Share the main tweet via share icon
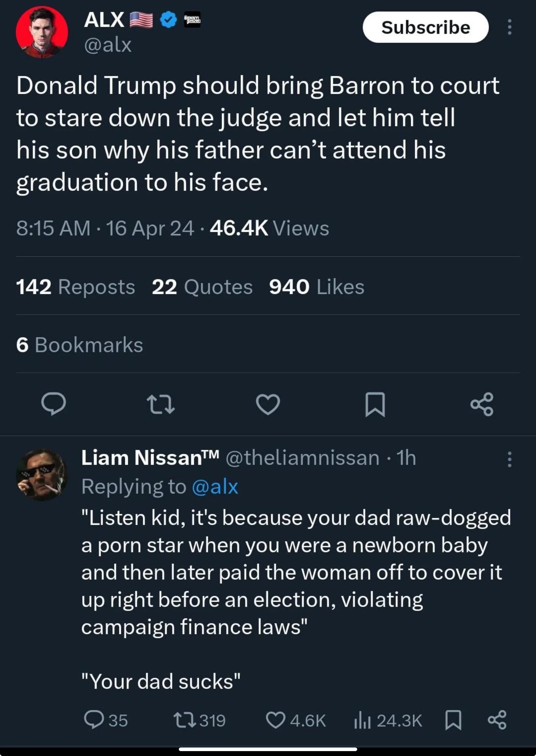Screen dimensions: 536x756 (x=482, y=404)
